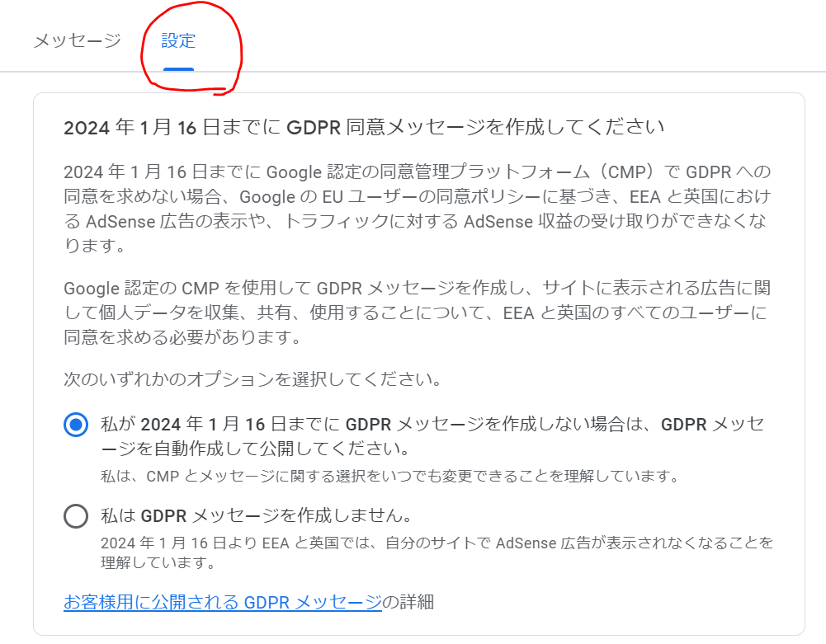Click the の詳細 text after the link
Viewport: 826px width, 644px height.
coord(409,602)
